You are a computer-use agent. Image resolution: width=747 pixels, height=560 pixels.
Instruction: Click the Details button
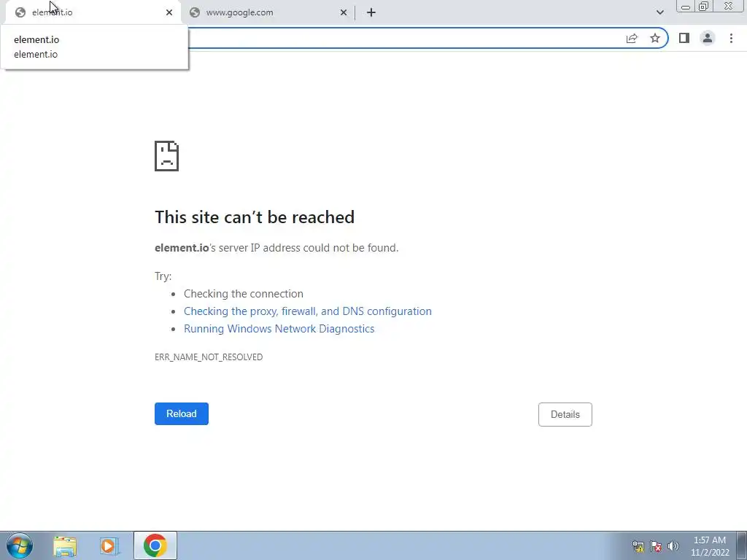565,414
